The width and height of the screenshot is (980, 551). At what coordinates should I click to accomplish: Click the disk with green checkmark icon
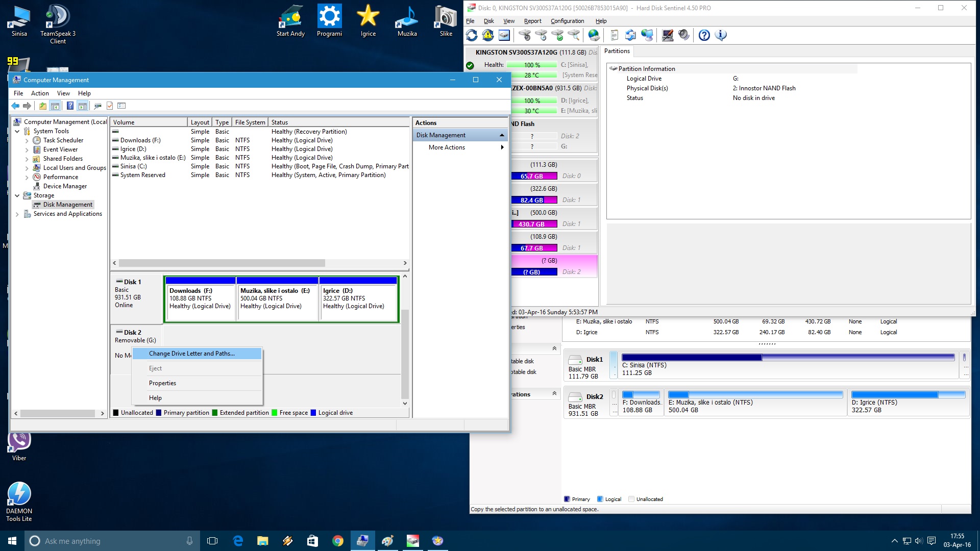tap(557, 35)
